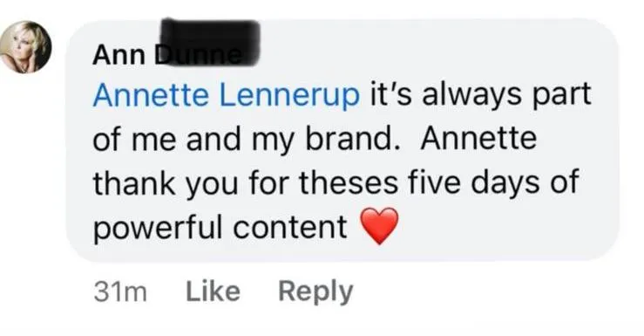Select the first name "Ann" in the header
The image size is (644, 336).
119,55
